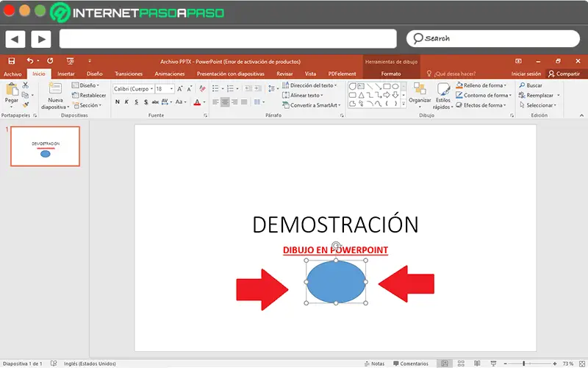The height and width of the screenshot is (368, 588).
Task: Open the Transiciones ribbon tab
Action: tap(129, 74)
